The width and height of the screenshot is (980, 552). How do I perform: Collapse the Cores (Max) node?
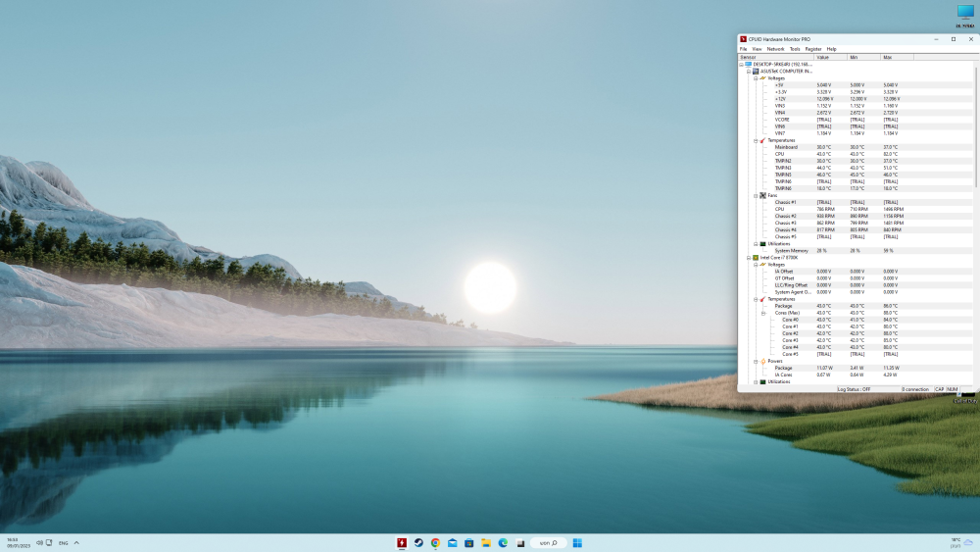(763, 313)
